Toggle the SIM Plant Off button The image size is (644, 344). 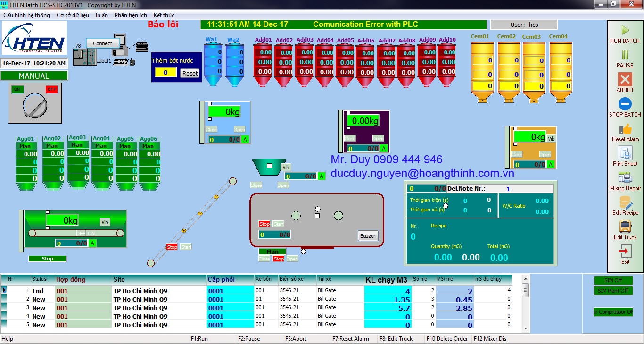[613, 291]
